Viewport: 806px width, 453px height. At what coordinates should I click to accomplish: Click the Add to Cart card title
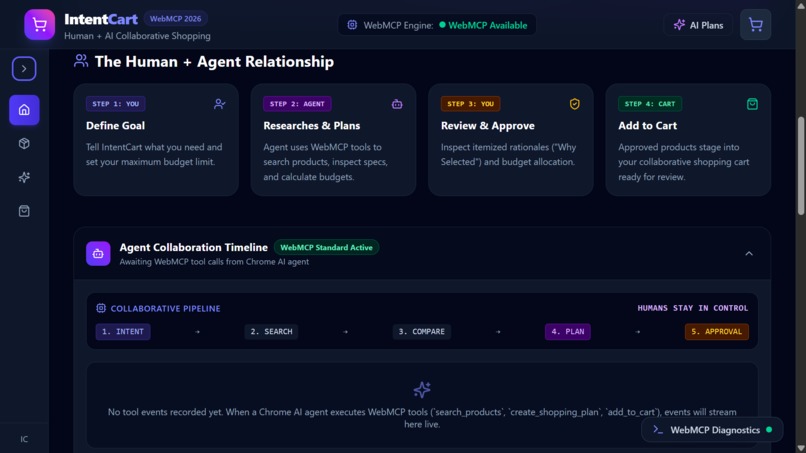click(647, 125)
